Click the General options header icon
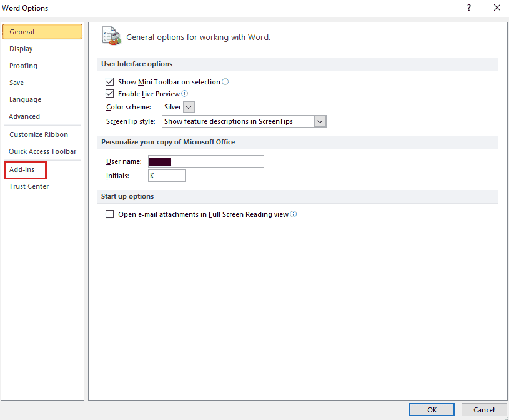The height and width of the screenshot is (420, 509). pos(111,36)
